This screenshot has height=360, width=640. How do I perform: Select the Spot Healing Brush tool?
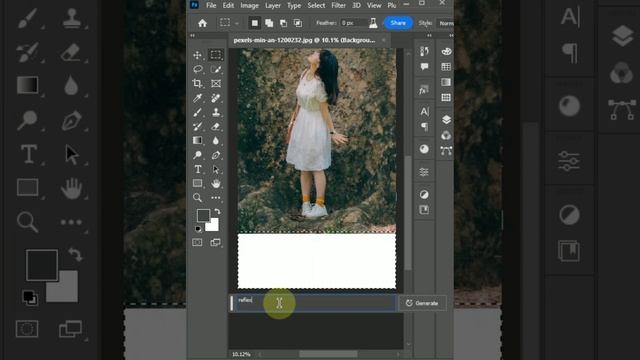pos(216,98)
